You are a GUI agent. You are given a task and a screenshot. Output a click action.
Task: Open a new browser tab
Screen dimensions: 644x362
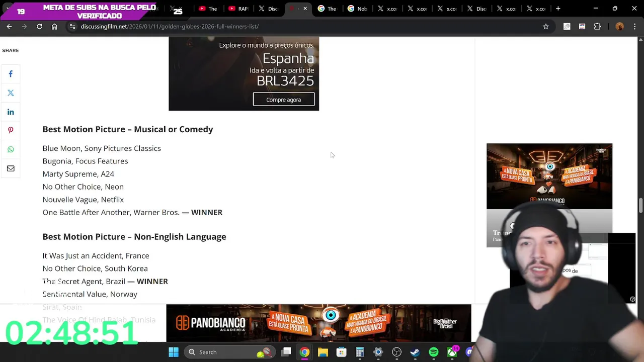558,9
